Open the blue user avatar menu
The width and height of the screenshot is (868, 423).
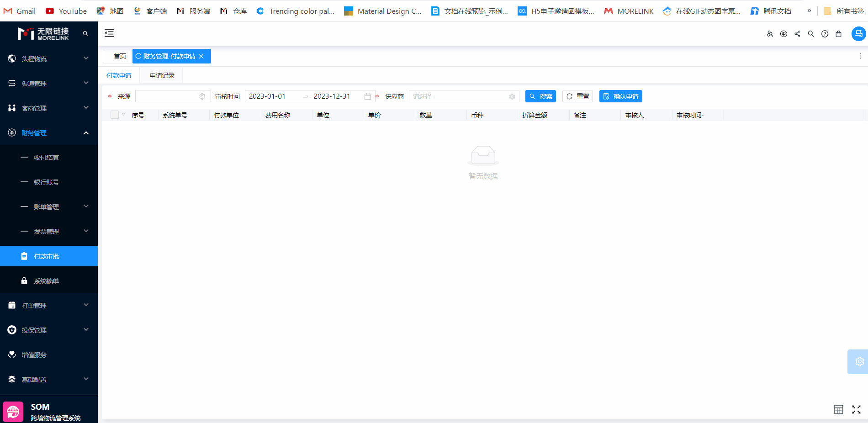pos(858,34)
